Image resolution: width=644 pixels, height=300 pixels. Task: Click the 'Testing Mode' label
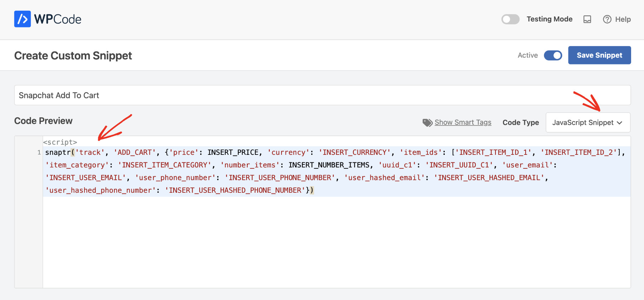550,19
